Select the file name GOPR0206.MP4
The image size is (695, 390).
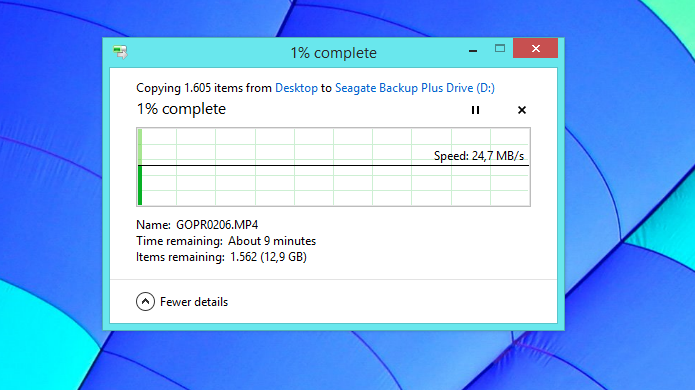pos(217,225)
